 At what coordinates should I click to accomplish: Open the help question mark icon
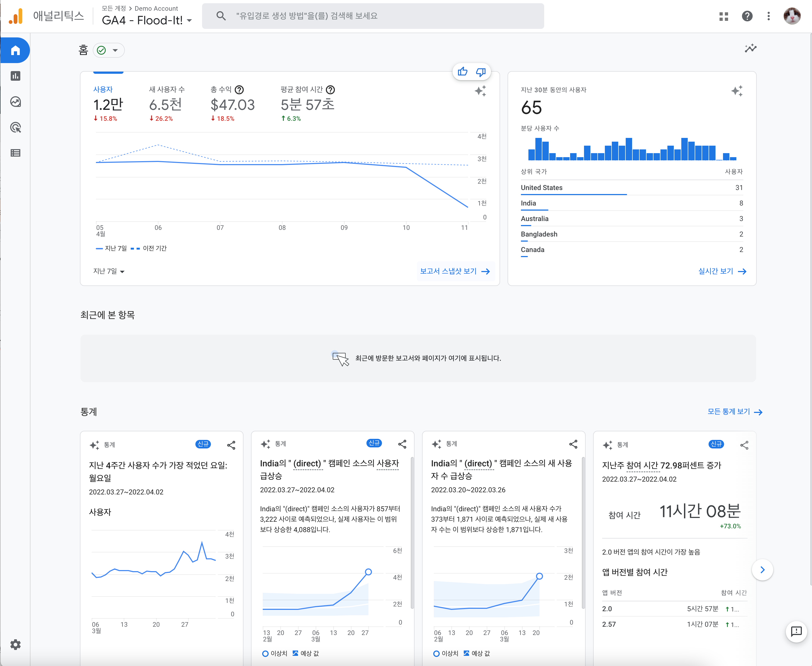click(x=747, y=16)
